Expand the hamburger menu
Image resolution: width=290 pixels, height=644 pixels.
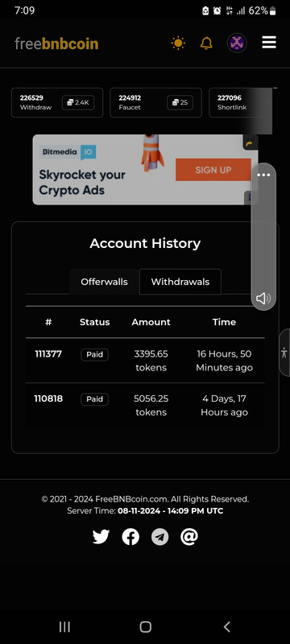click(x=269, y=43)
